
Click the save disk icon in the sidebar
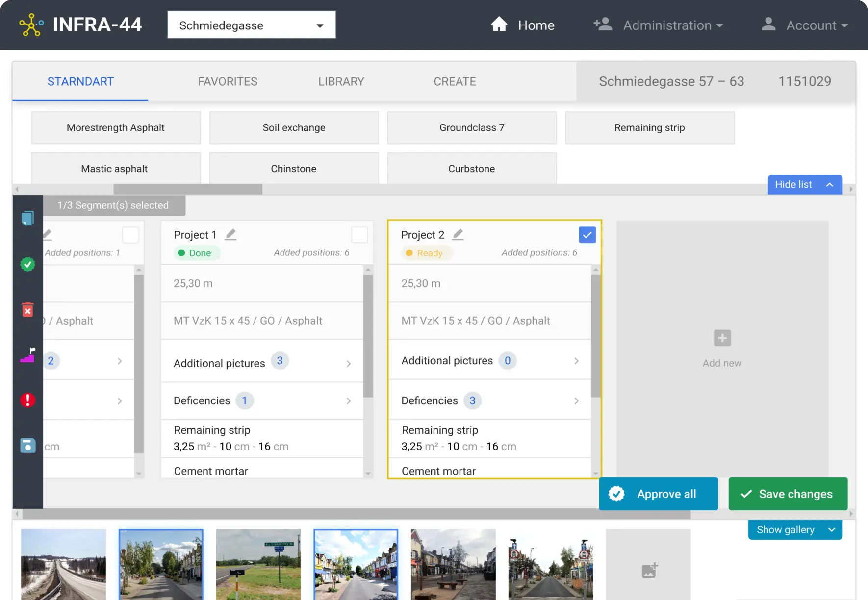(x=28, y=446)
